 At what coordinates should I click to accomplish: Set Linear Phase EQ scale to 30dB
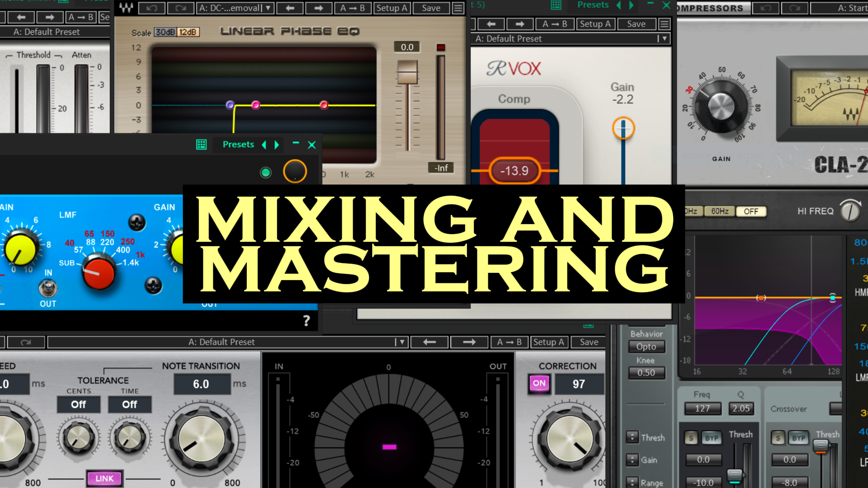click(x=165, y=32)
